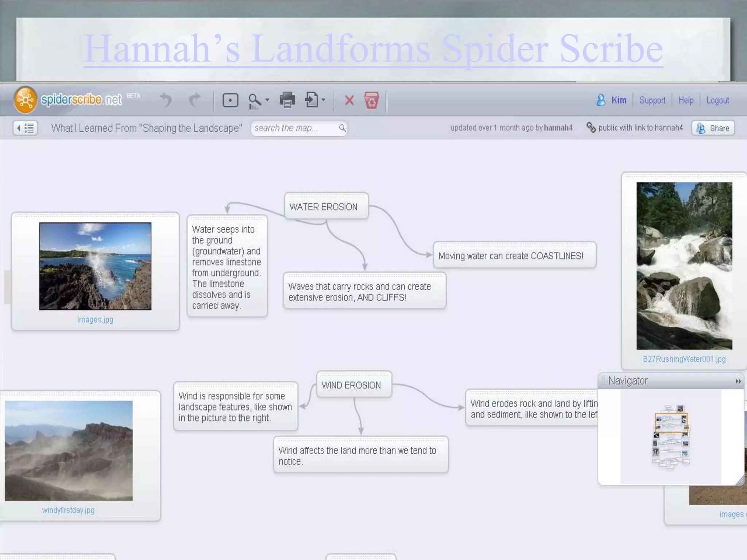Click the map title What I Learned
The image size is (747, 560).
[146, 128]
